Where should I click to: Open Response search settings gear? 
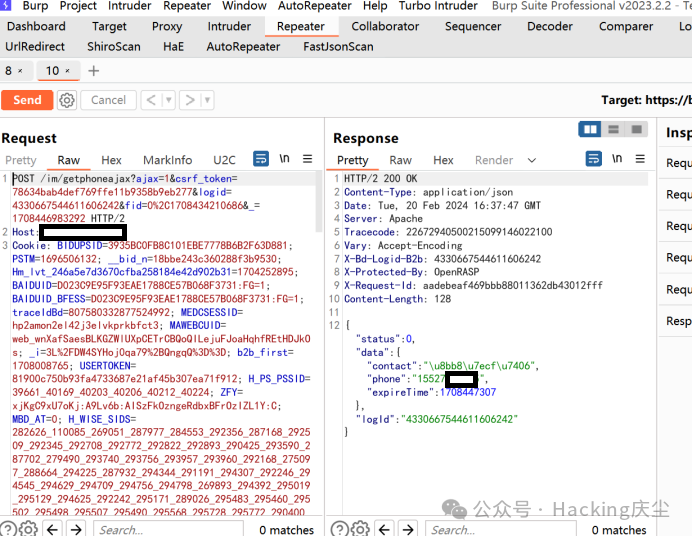360,529
